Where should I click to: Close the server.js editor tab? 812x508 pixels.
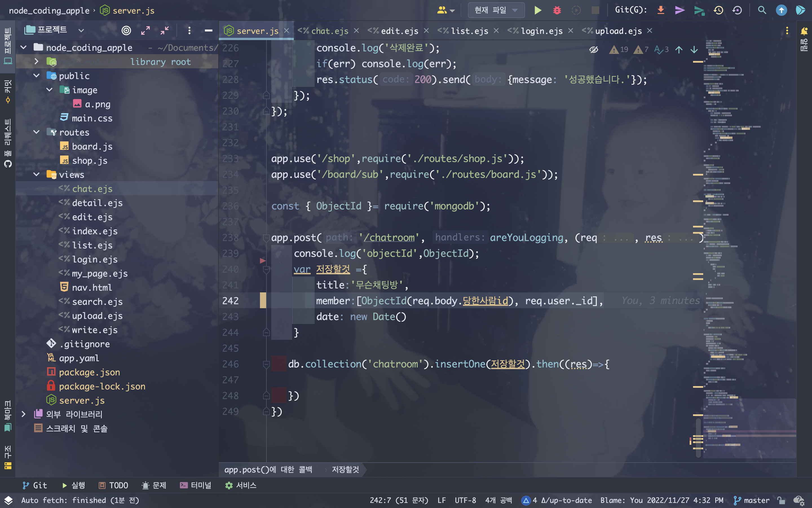pos(286,31)
